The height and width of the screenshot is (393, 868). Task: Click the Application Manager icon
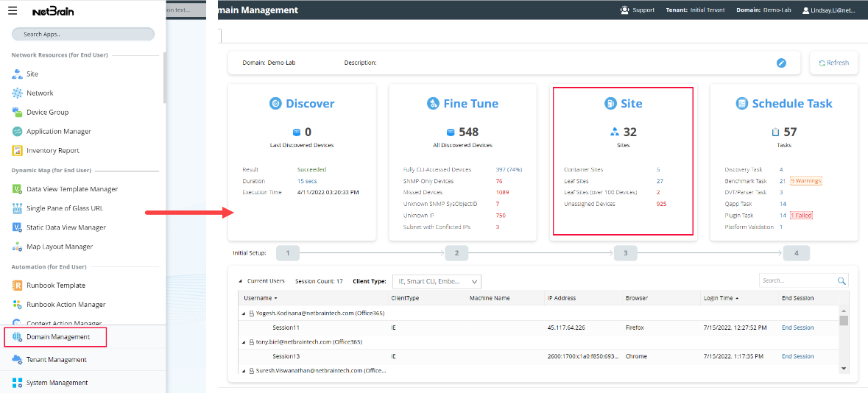(17, 132)
